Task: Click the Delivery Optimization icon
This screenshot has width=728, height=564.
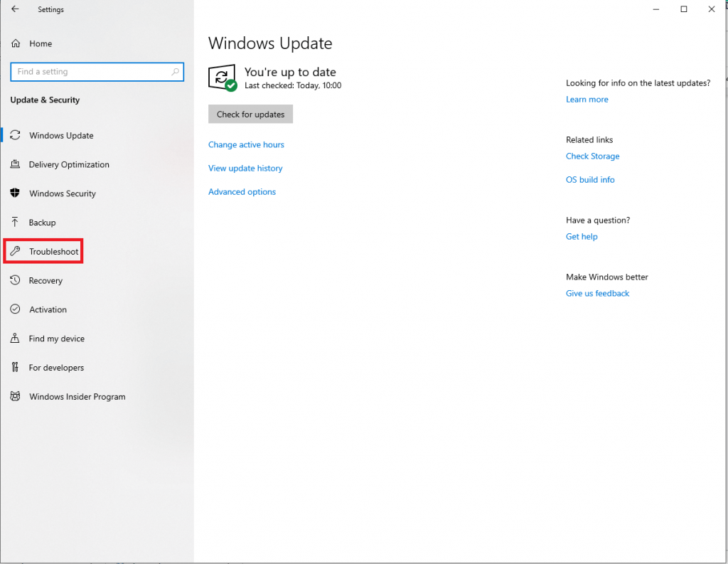Action: pyautogui.click(x=15, y=164)
